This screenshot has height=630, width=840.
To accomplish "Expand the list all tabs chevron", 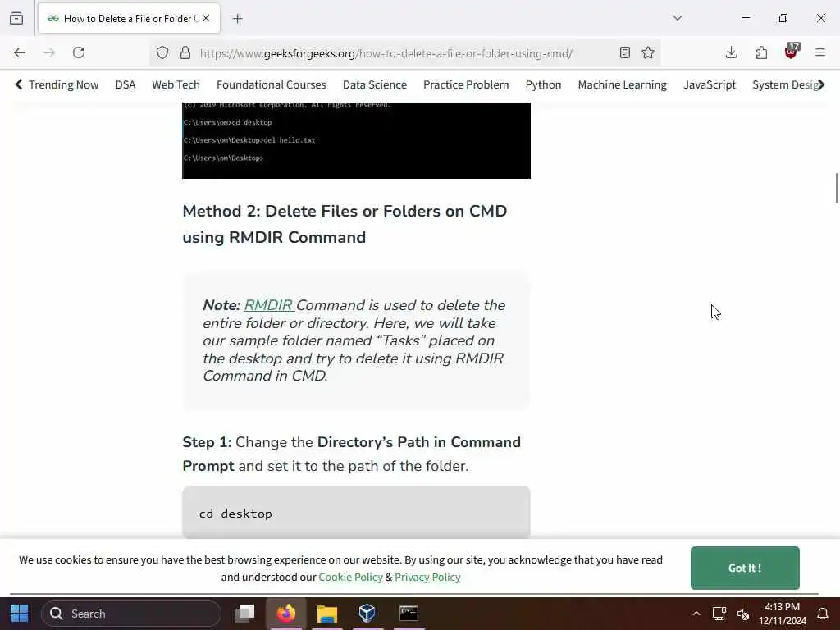I will 678,18.
